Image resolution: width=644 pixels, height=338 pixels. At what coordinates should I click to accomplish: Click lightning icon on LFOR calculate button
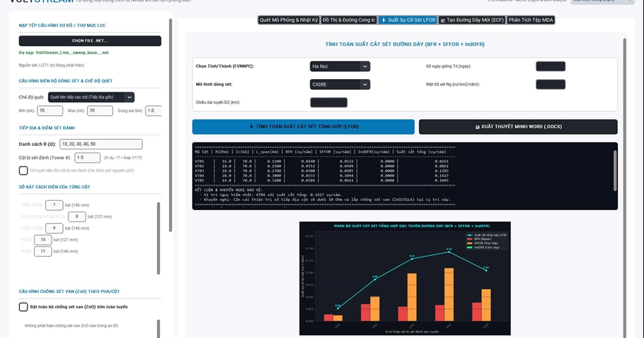click(251, 126)
